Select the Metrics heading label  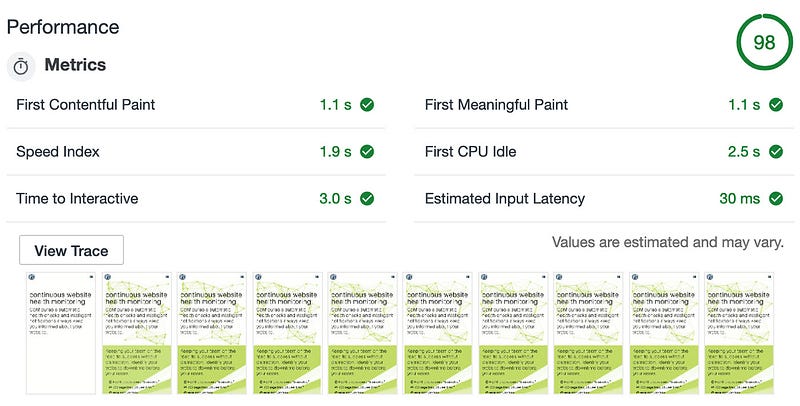[x=75, y=65]
